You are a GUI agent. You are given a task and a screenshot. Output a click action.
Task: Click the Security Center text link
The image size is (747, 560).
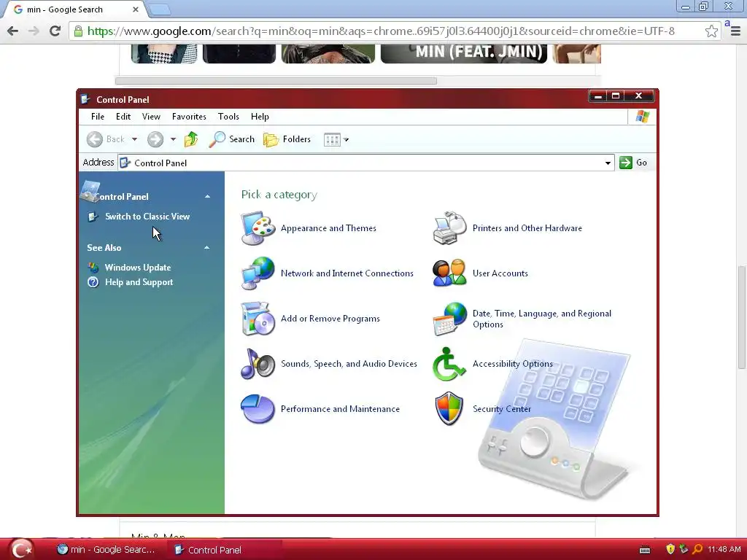click(x=502, y=409)
